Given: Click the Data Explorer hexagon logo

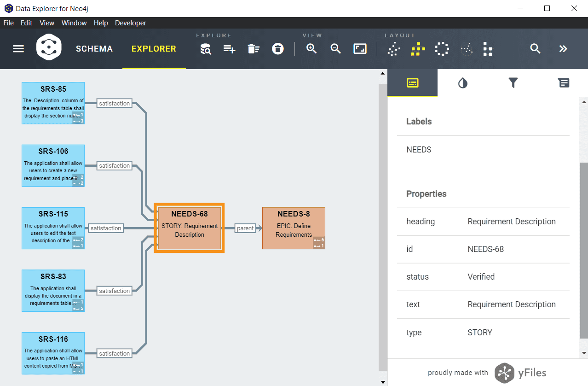Looking at the screenshot, I should (x=49, y=47).
